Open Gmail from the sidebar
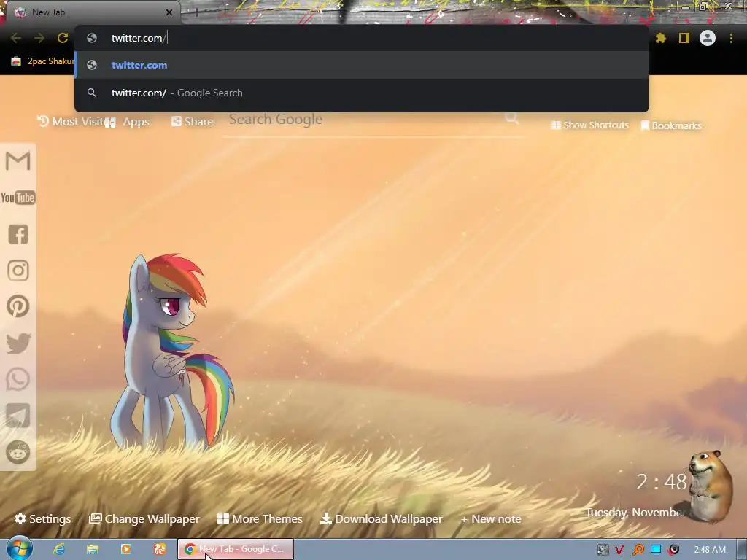Screen dimensions: 747x560 (18, 161)
